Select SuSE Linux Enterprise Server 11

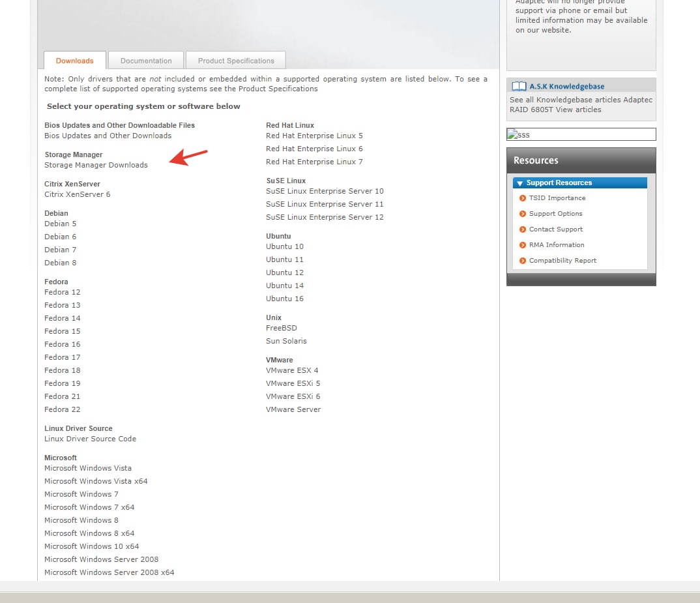point(325,203)
